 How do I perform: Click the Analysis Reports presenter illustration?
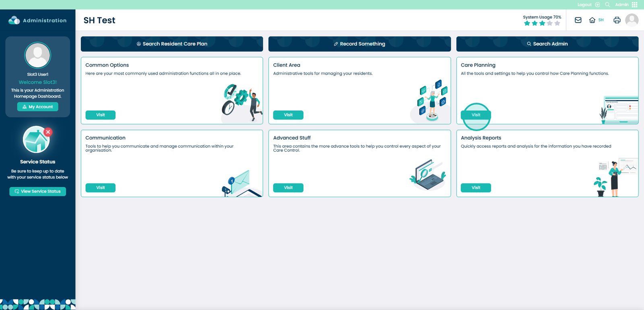pos(615,177)
